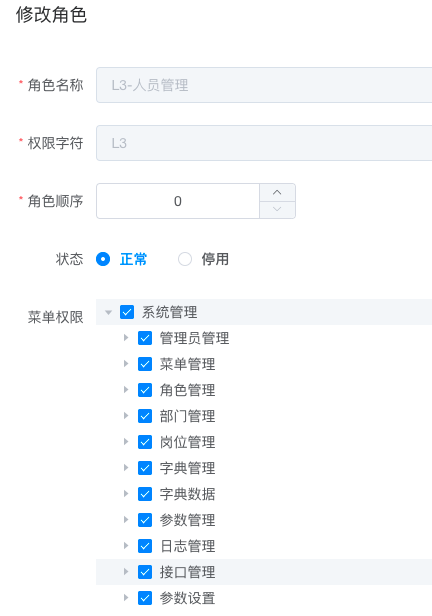Select the 部门管理 tree label
This screenshot has width=432, height=616.
[x=187, y=416]
